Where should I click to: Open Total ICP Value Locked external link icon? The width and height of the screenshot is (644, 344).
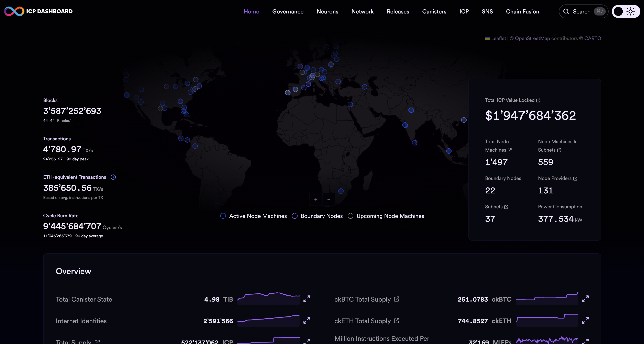tap(538, 100)
